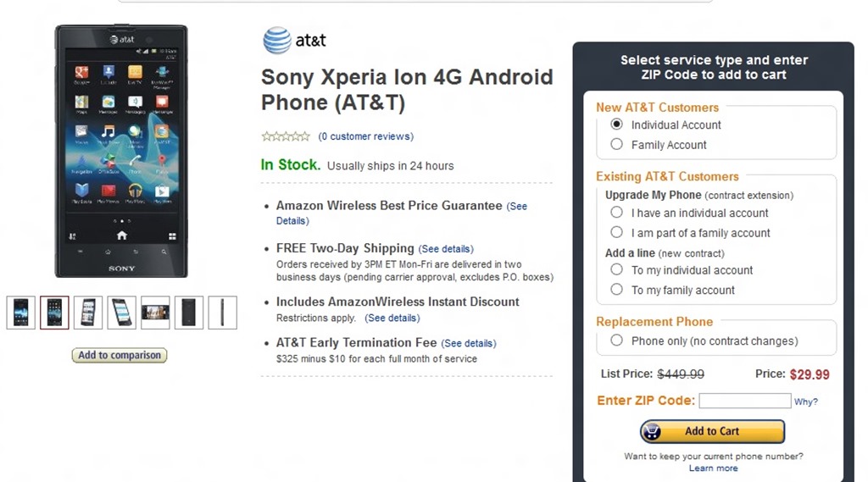Screen dimensions: 868x482
Task: Show the side-profile phone thumbnail
Action: tap(222, 313)
